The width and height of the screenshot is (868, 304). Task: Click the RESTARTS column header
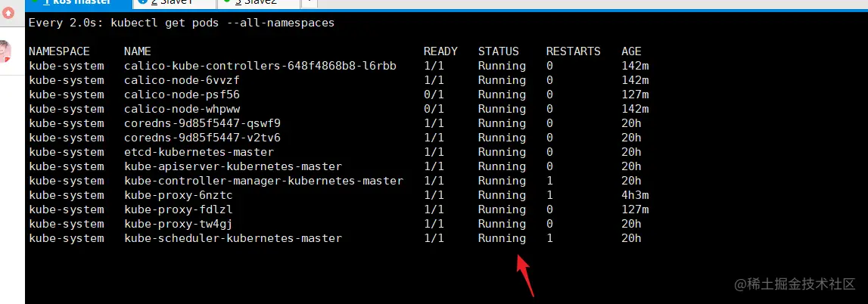(573, 51)
